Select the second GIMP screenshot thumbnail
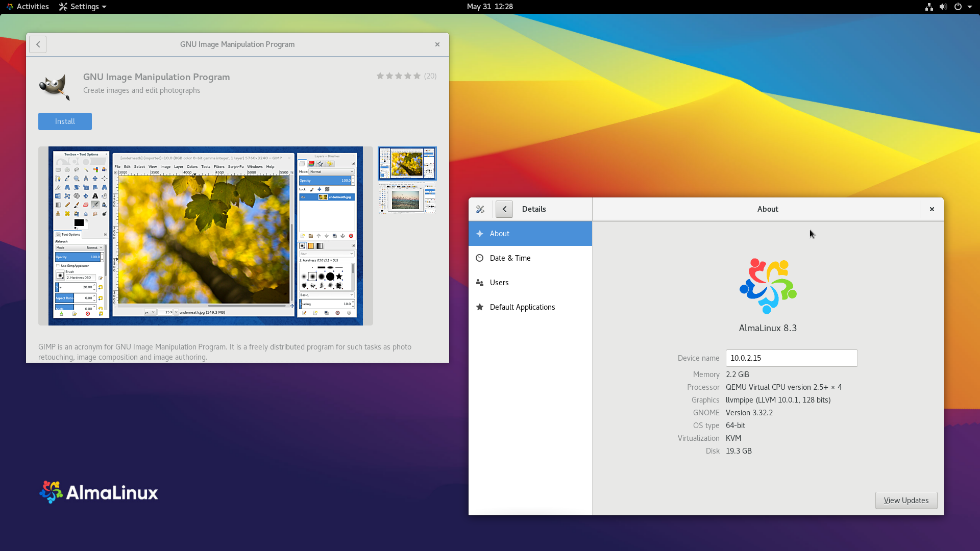The height and width of the screenshot is (551, 980). (x=407, y=199)
